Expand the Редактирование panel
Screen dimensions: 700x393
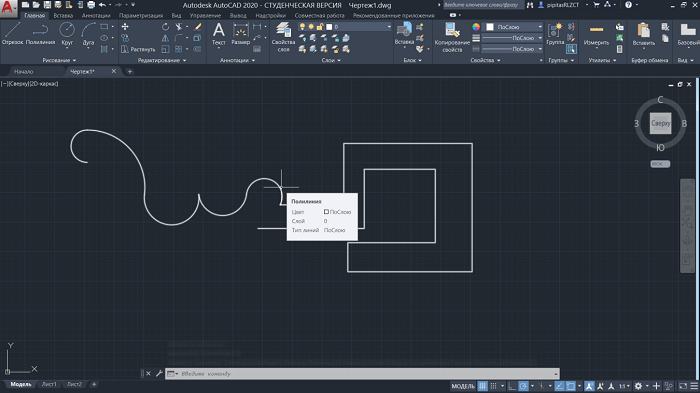click(162, 60)
